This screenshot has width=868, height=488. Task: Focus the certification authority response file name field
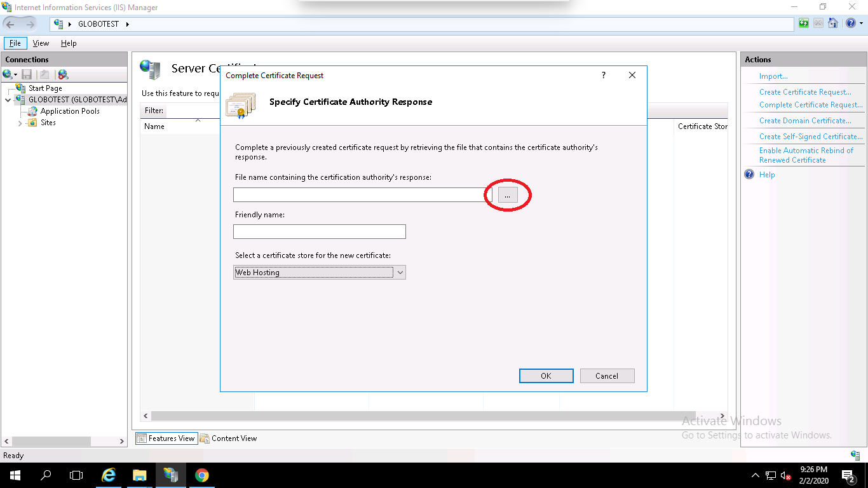[362, 195]
